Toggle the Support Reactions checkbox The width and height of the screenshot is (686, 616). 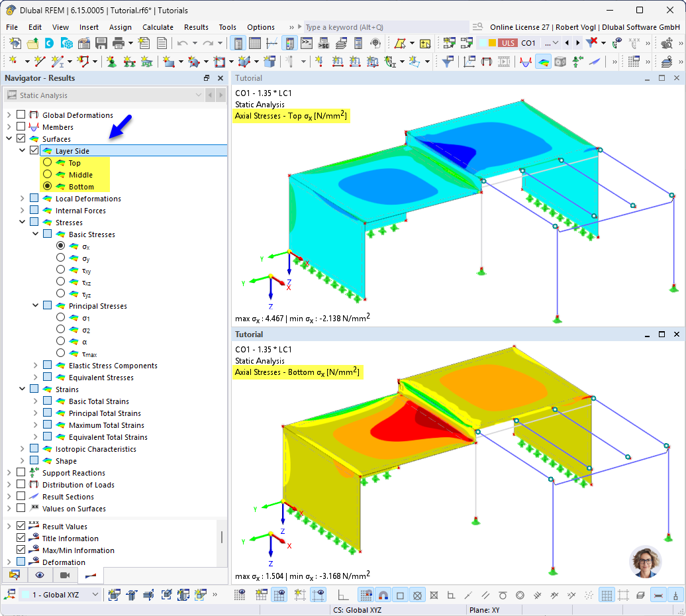pyautogui.click(x=21, y=472)
